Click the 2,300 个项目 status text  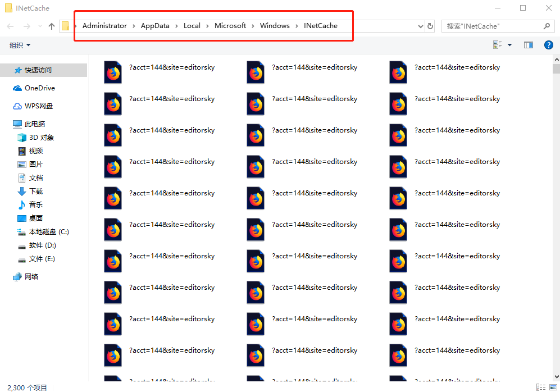click(27, 388)
